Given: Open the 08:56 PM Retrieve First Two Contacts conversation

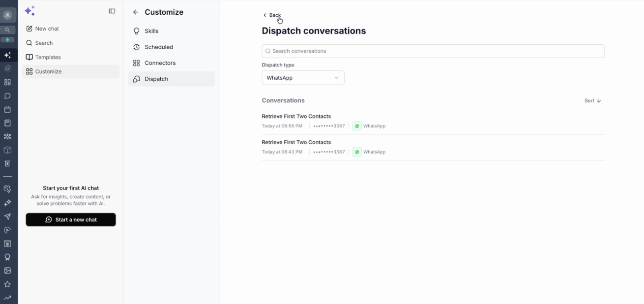Looking at the screenshot, I should [x=433, y=121].
